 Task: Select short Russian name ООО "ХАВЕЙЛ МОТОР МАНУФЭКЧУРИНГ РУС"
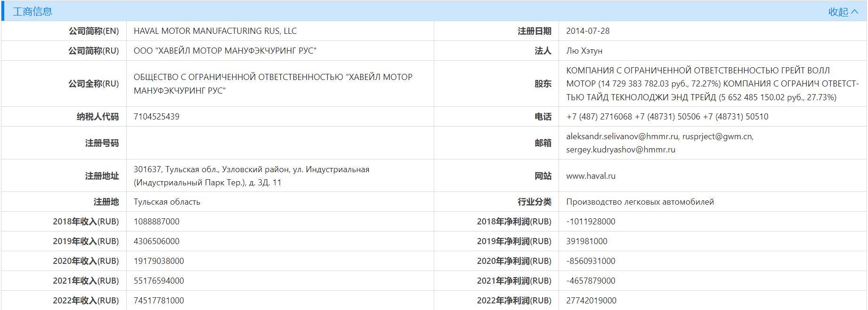coord(225,51)
